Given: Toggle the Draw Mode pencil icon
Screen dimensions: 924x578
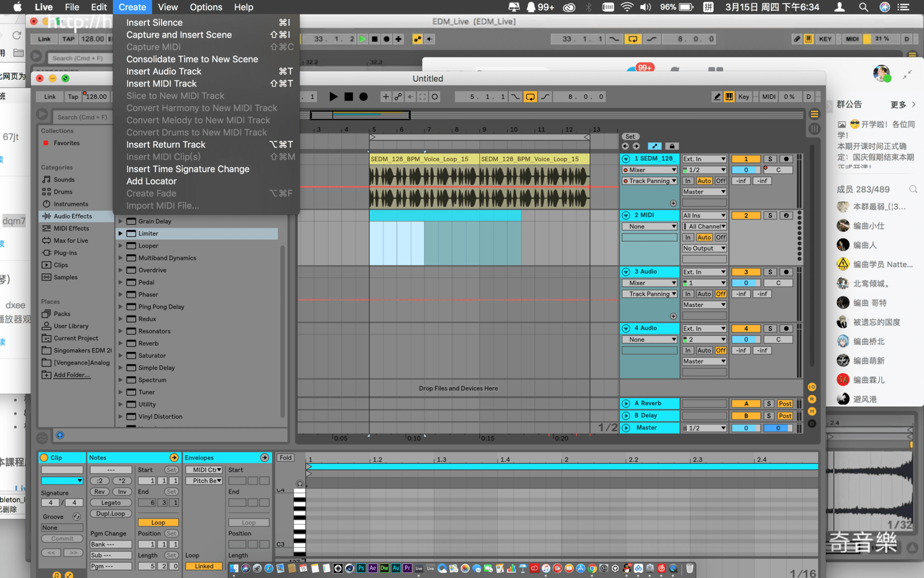Looking at the screenshot, I should pyautogui.click(x=717, y=97).
